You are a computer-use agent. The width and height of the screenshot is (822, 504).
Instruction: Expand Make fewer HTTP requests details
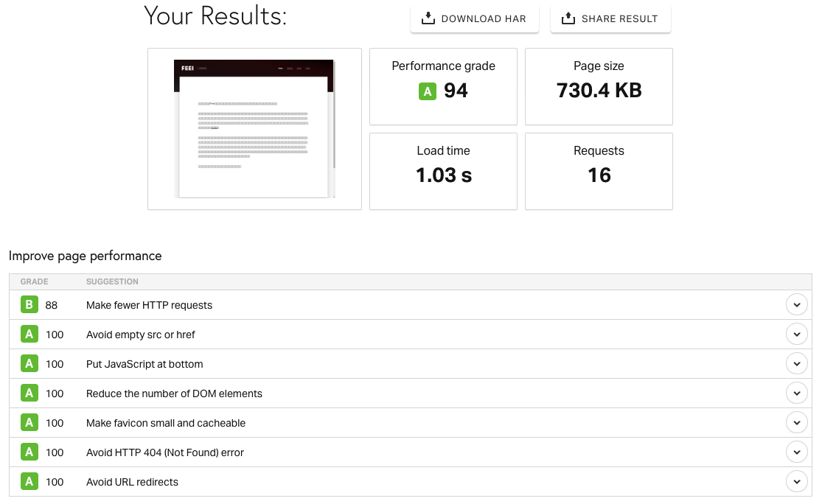pos(796,305)
